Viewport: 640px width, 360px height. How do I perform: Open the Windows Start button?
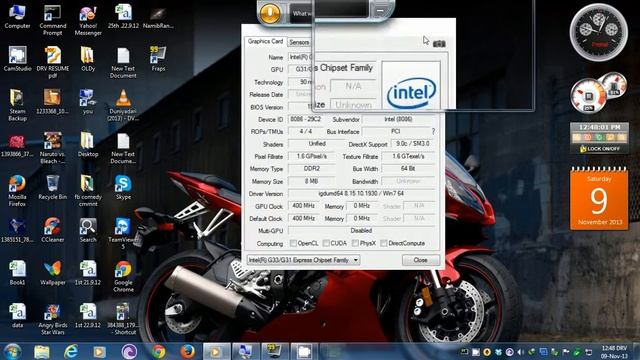pos(13,351)
